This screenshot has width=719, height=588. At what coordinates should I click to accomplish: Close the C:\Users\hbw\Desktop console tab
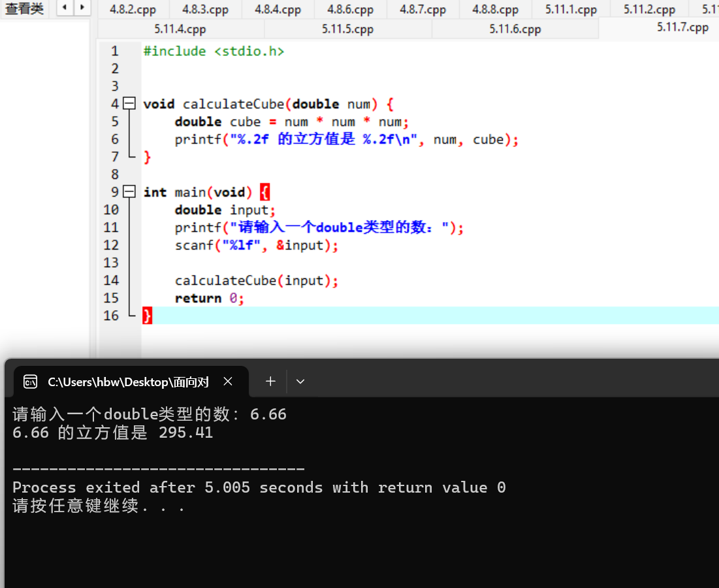tap(228, 381)
